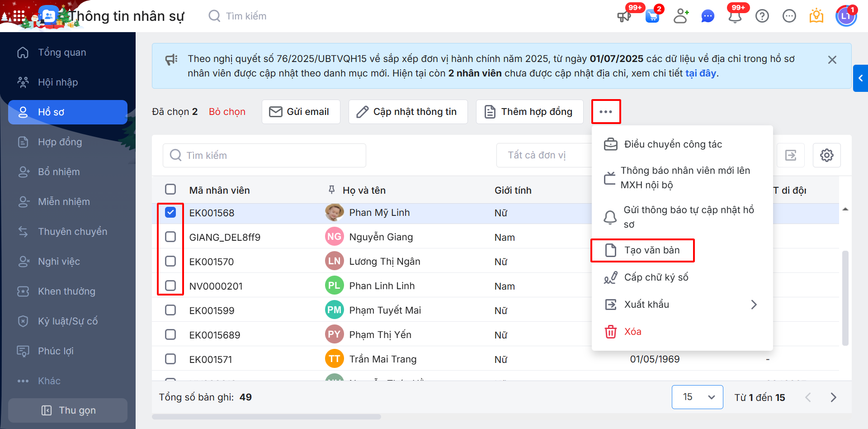The height and width of the screenshot is (429, 868).
Task: Check the EK001599 row checkbox
Action: pos(170,310)
